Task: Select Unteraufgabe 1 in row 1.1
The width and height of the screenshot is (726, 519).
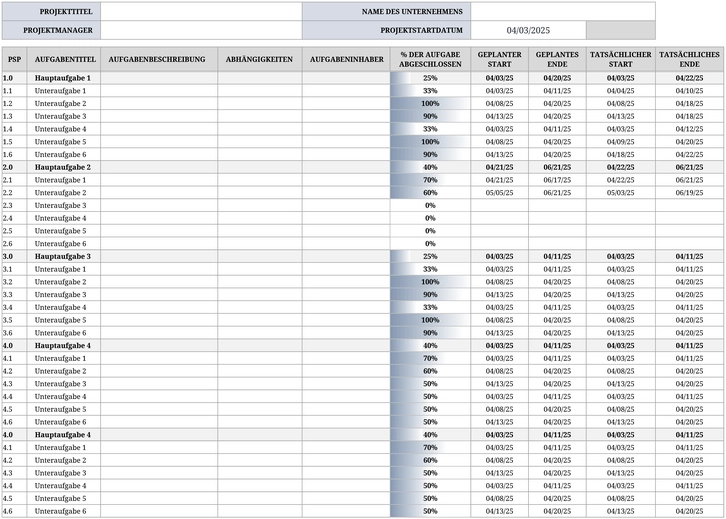Action: tap(64, 91)
